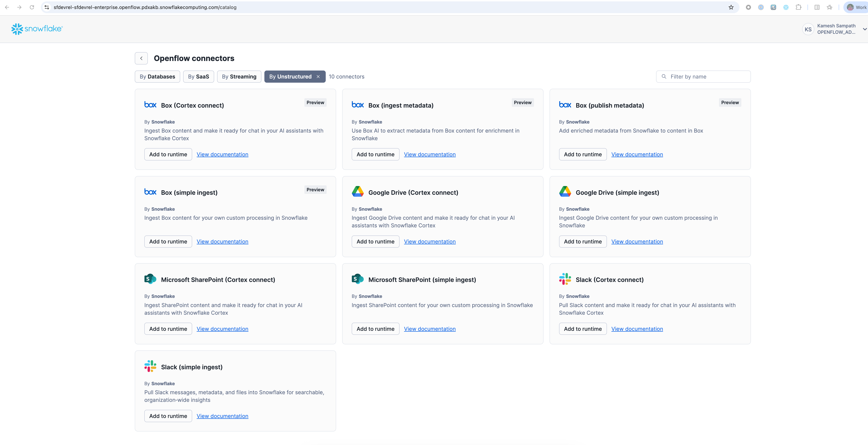Click the Box logo on Box (Cortex connect) card
Viewport: 868px width, 445px height.
pos(150,105)
